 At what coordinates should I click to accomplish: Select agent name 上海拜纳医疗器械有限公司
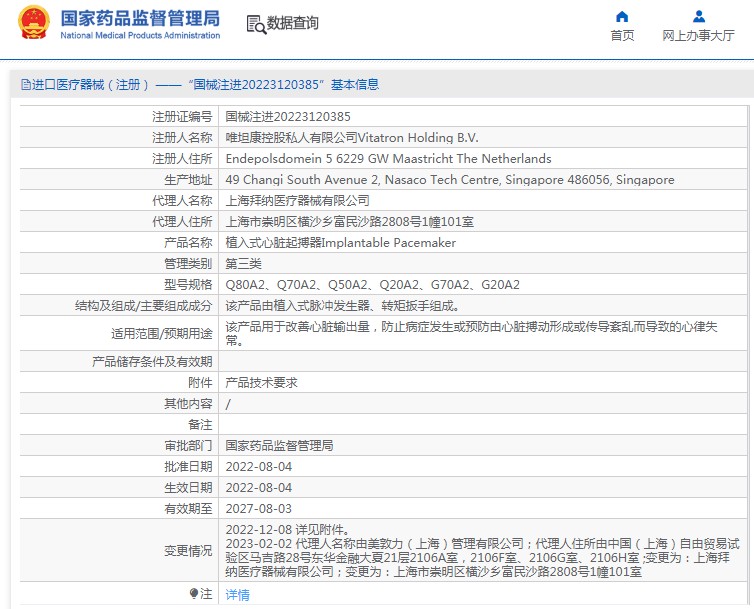pyautogui.click(x=297, y=201)
